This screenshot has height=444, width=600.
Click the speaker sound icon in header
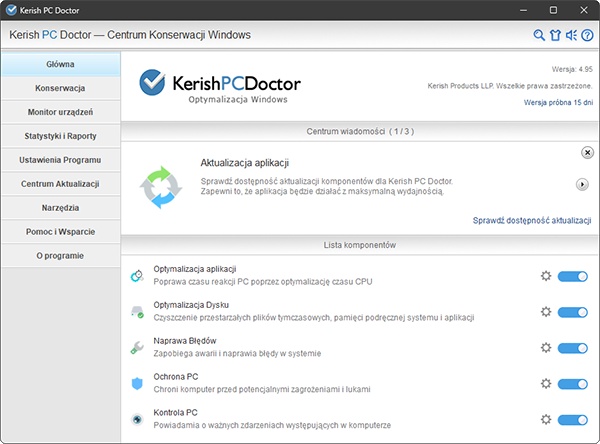(571, 35)
